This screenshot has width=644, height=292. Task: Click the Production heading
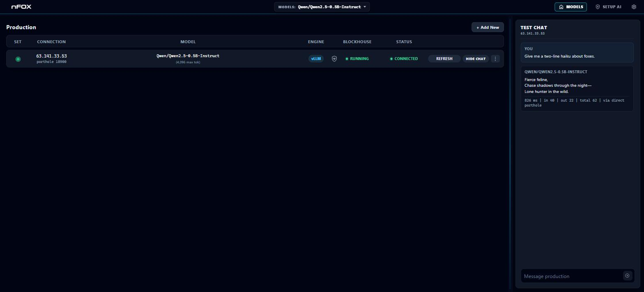coord(21,28)
